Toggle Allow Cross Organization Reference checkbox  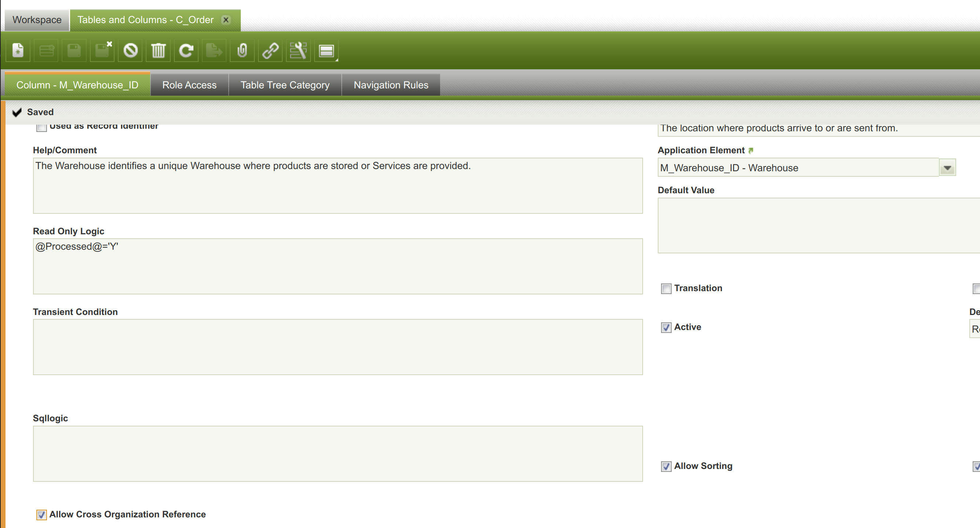(x=41, y=515)
